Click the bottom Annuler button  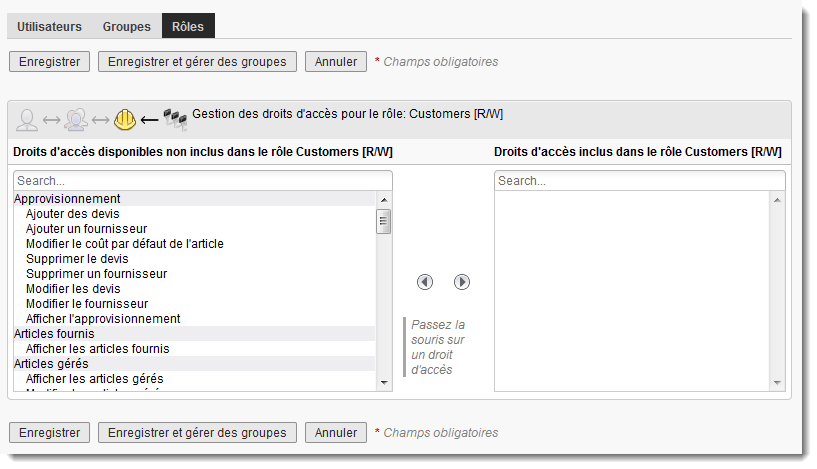pos(336,433)
